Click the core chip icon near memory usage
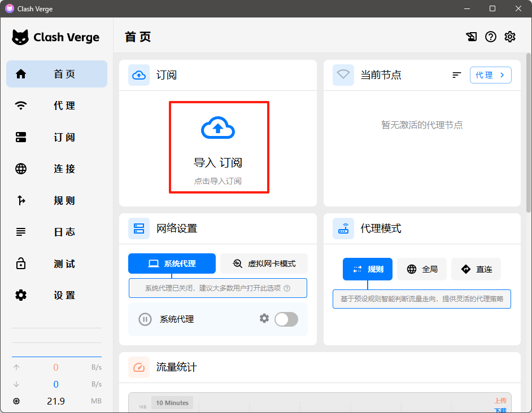Viewport: 532px width, 413px height. pos(16,401)
